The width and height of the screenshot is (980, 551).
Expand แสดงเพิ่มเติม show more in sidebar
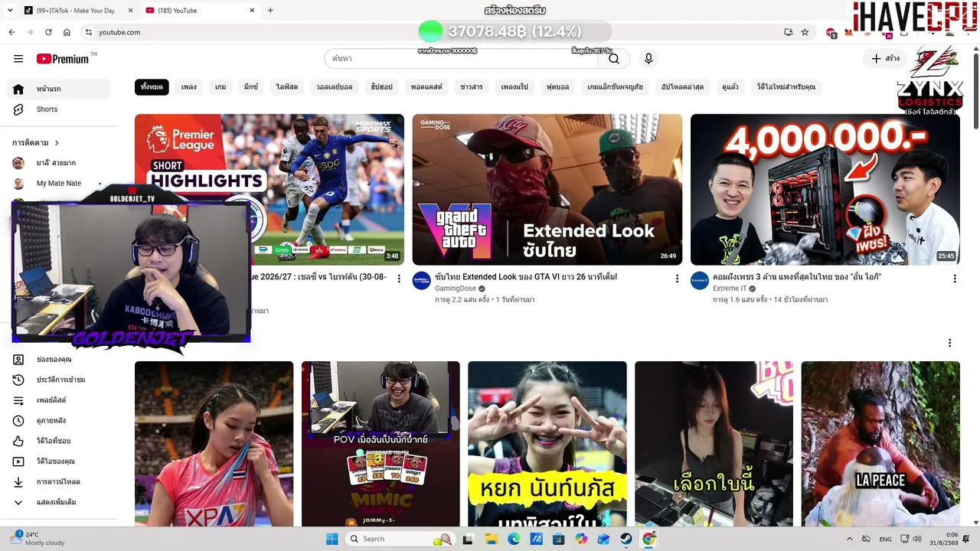click(x=60, y=502)
